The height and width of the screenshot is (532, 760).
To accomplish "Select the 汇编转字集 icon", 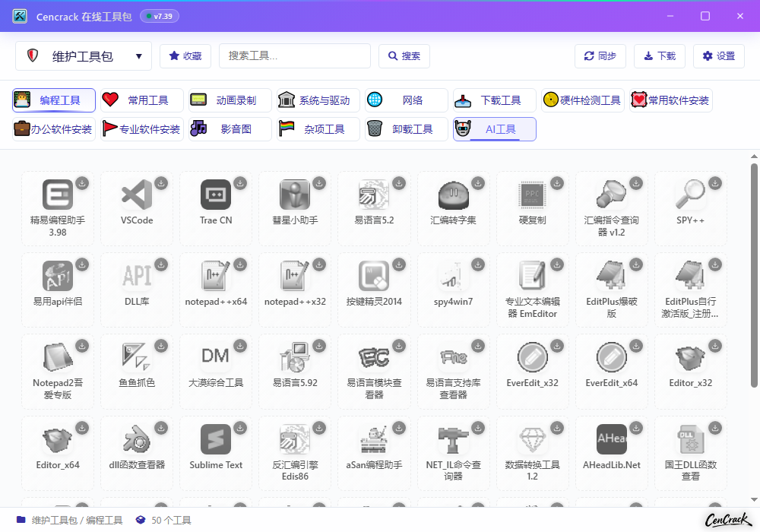I will (x=453, y=195).
